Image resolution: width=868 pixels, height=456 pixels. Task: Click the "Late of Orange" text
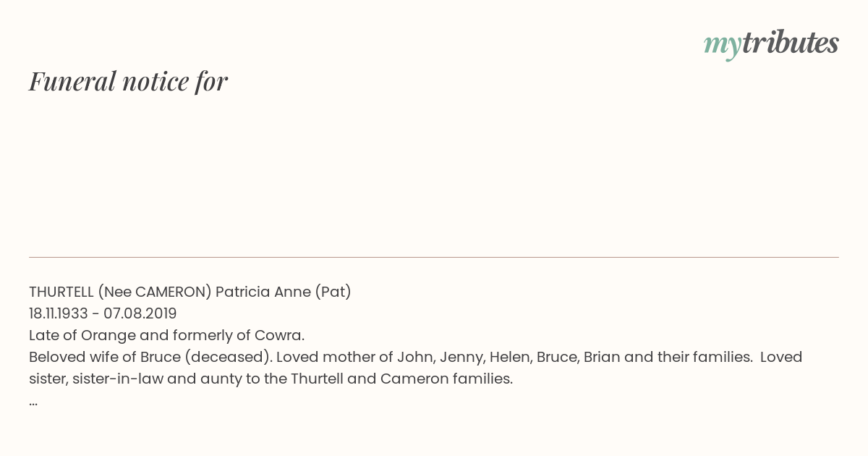pyautogui.click(x=81, y=335)
